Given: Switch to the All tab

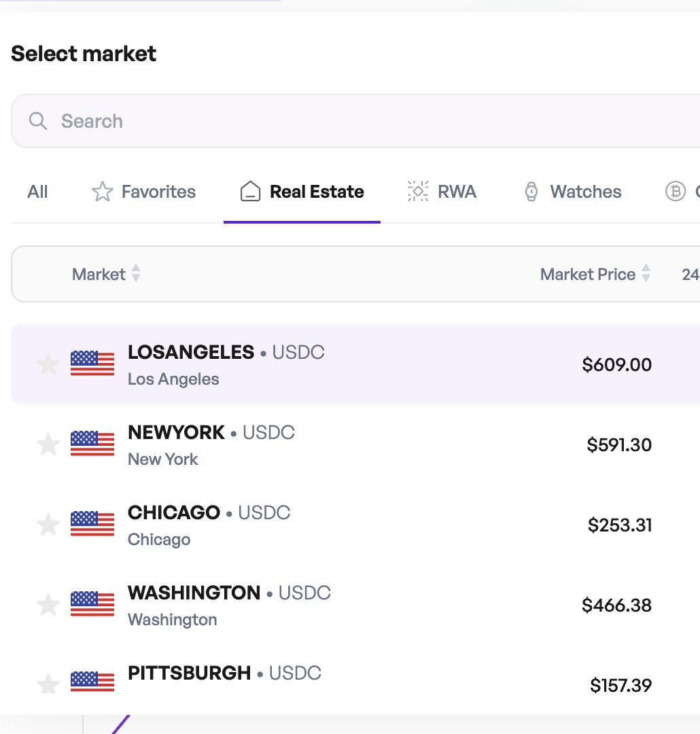Looking at the screenshot, I should click(37, 192).
